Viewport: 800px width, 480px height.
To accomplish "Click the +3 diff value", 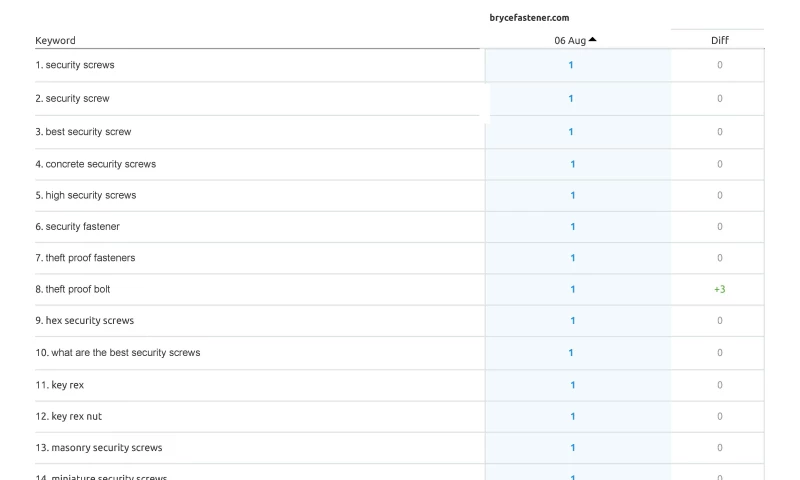I will click(x=719, y=289).
